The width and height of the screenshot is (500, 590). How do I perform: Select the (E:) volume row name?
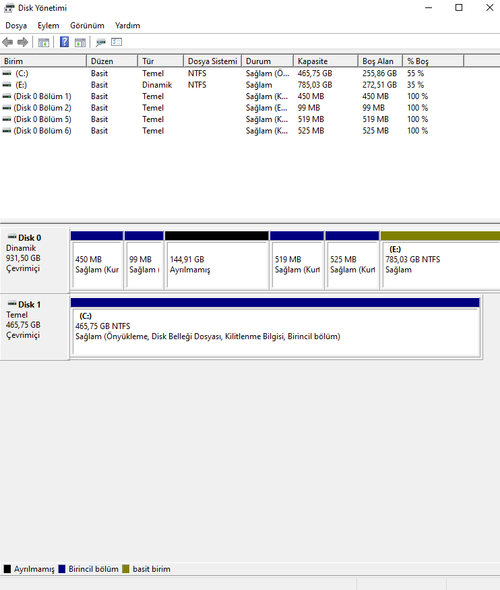click(x=21, y=85)
